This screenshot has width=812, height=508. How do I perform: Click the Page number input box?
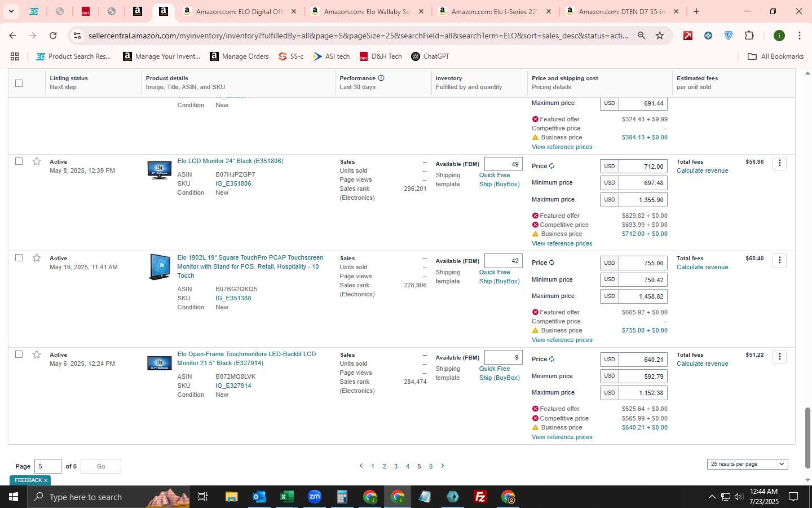48,466
